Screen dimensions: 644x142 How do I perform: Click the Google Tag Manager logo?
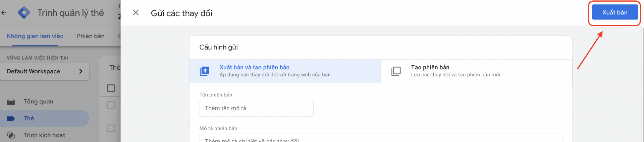click(x=24, y=13)
